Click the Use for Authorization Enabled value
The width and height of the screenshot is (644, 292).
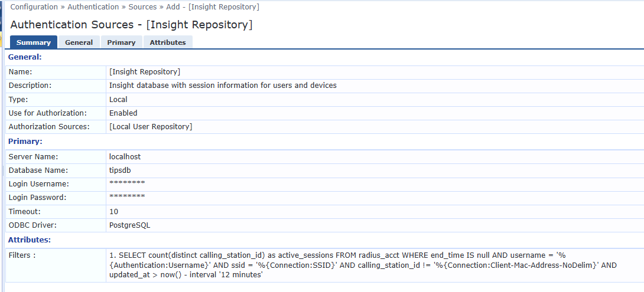(123, 113)
